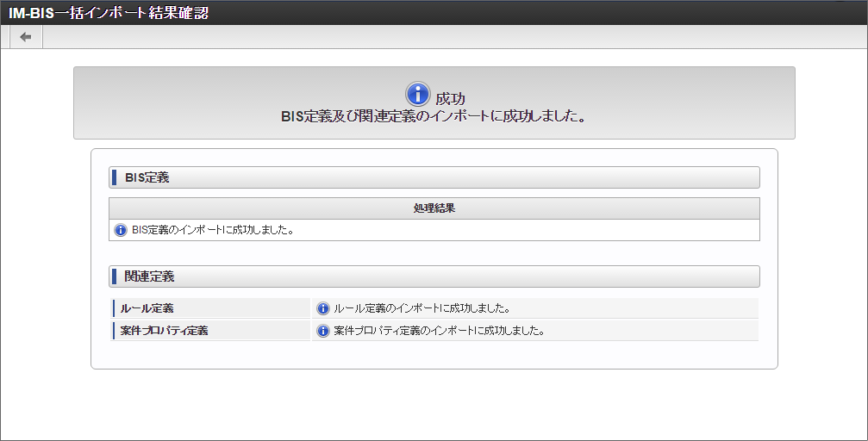Click the text ルール定義のインポートに成功しました。
The width and height of the screenshot is (868, 441).
point(422,308)
